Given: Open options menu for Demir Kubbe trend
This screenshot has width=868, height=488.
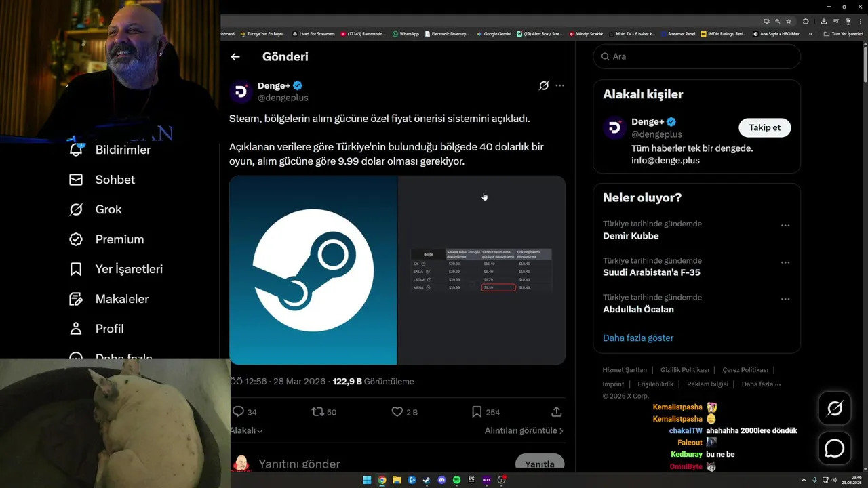Looking at the screenshot, I should pos(785,226).
